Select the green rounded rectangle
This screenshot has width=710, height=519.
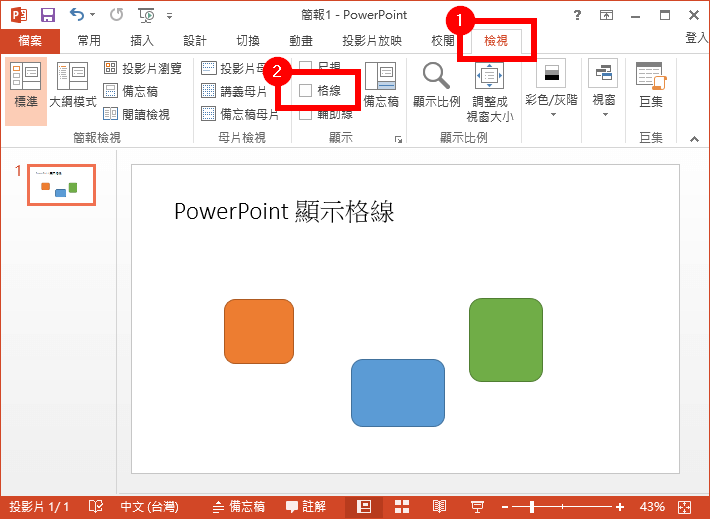506,340
